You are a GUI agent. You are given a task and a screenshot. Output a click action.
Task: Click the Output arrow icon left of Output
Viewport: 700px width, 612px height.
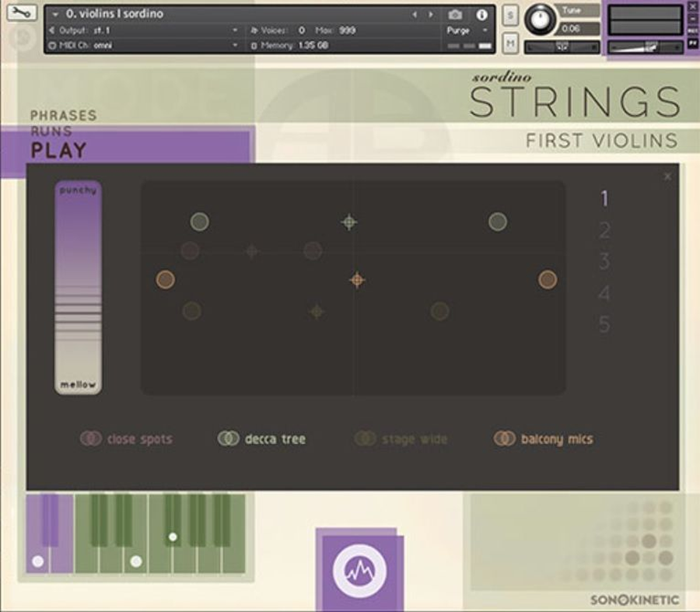click(x=52, y=30)
